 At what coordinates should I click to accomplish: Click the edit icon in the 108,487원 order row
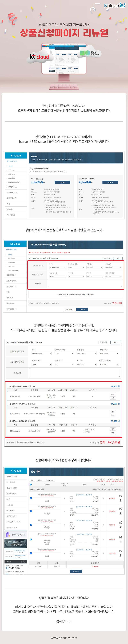coord(120,509)
